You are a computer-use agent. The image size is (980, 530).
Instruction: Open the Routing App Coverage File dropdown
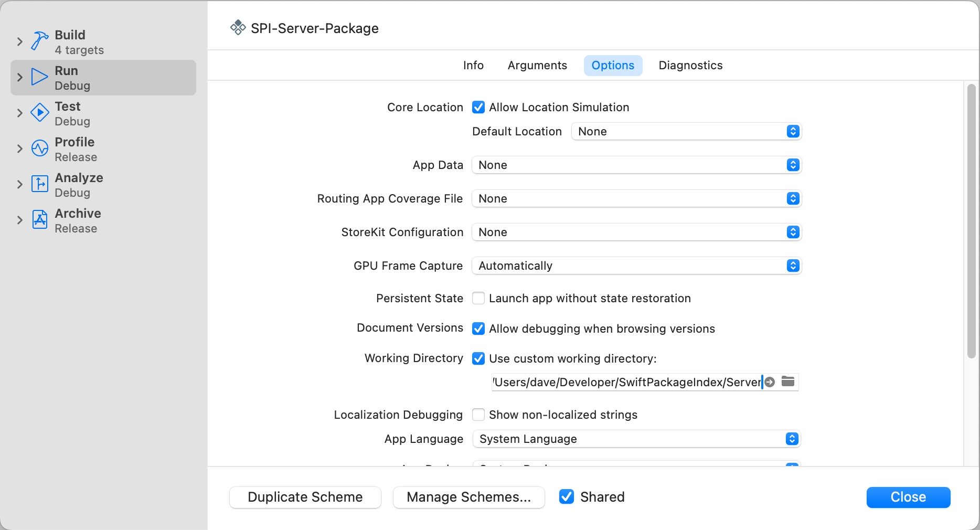pos(636,199)
